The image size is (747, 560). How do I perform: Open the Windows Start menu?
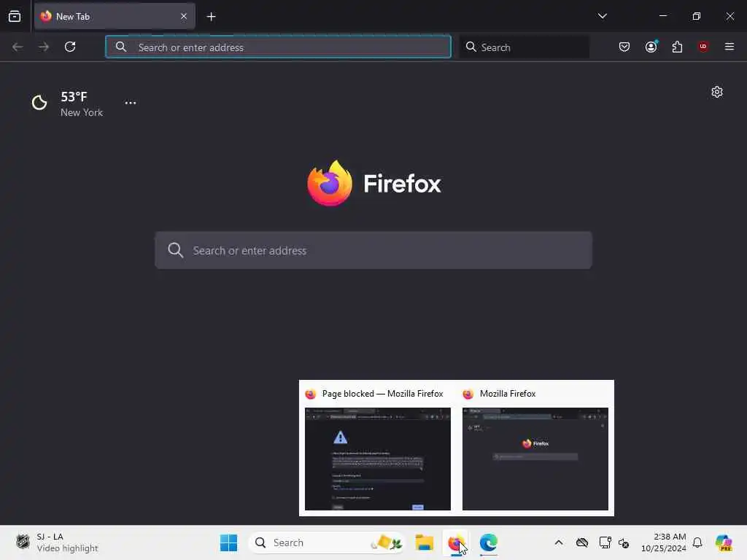coord(228,542)
